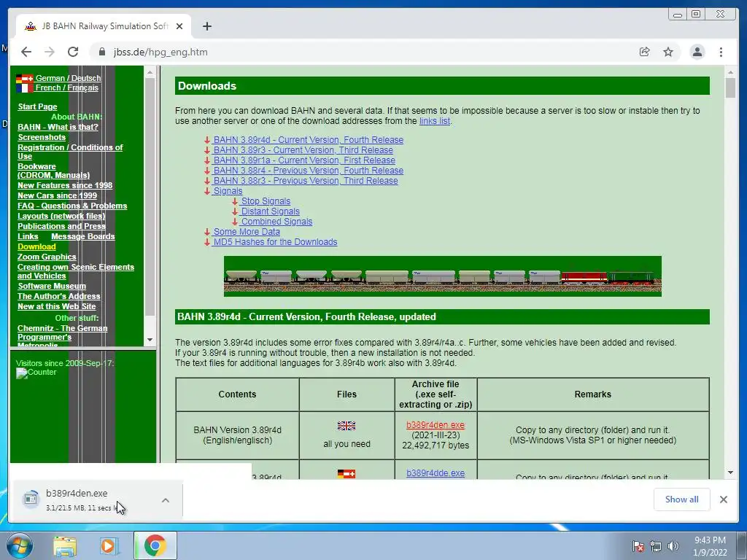Open Bookware (CDROM, Manuals) link
The height and width of the screenshot is (560, 747).
pyautogui.click(x=53, y=171)
